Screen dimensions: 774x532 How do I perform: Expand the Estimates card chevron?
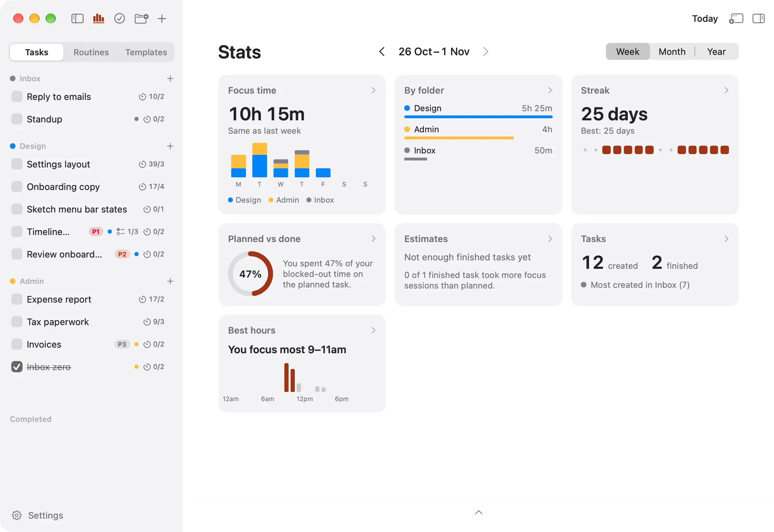click(x=550, y=239)
